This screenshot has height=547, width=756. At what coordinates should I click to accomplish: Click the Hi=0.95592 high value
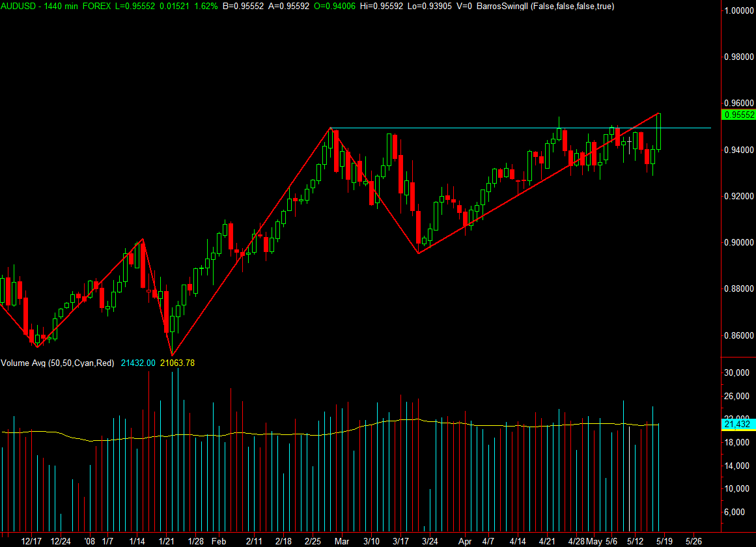382,7
